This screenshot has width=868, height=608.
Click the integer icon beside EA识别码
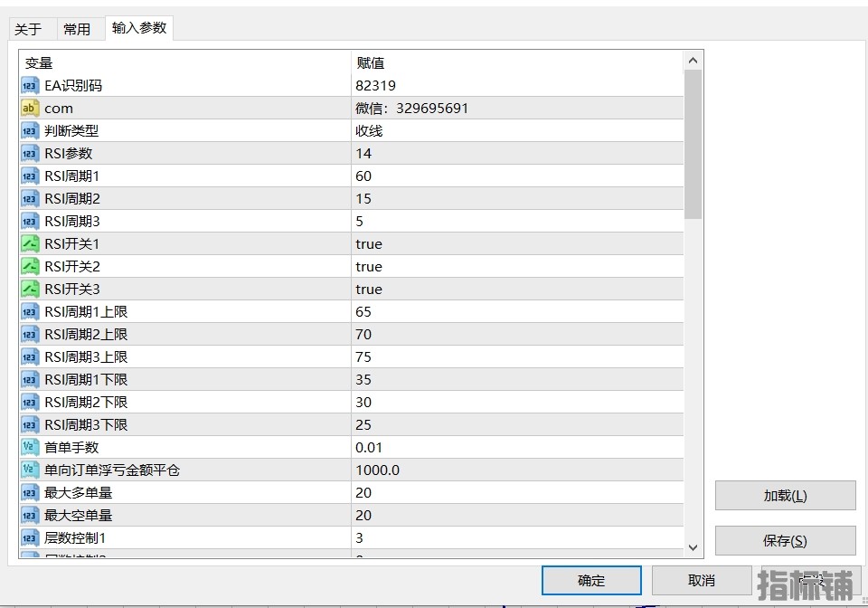tap(30, 86)
